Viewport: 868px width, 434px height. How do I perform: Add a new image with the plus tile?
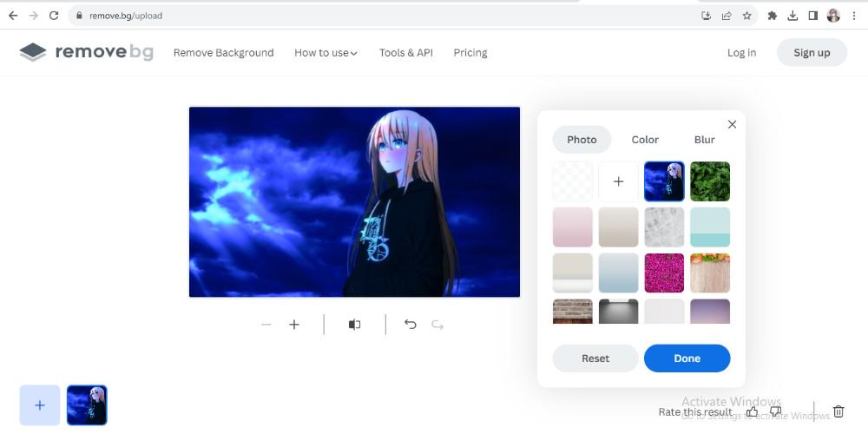click(40, 405)
